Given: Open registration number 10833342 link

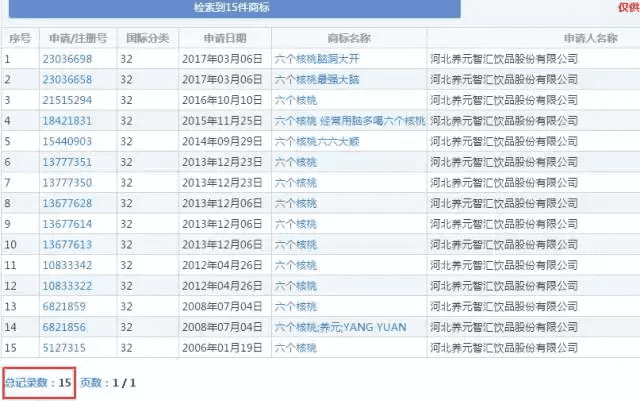Looking at the screenshot, I should point(67,266).
